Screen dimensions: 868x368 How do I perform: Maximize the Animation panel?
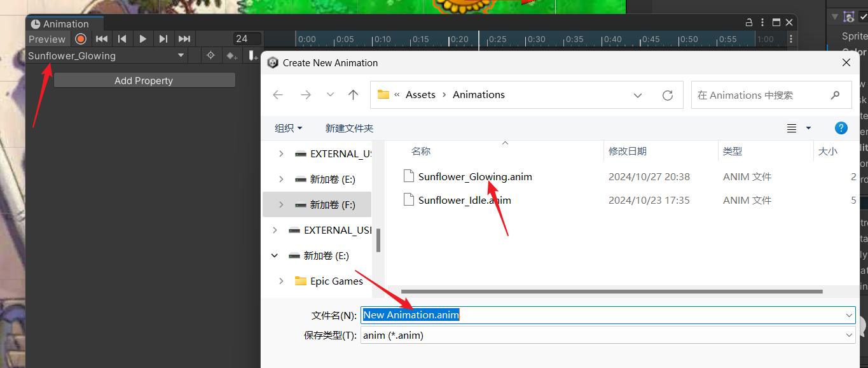click(776, 22)
